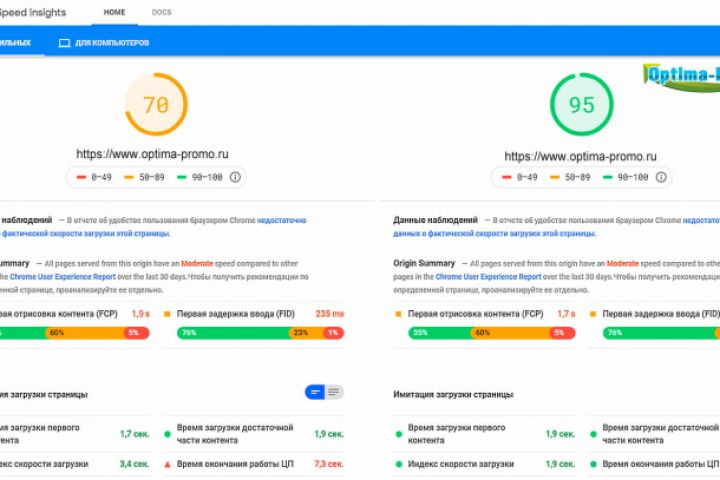This screenshot has width=720, height=480.
Task: Click green dot beside left 'Время загрузки достаточной части контента'
Action: click(x=168, y=434)
